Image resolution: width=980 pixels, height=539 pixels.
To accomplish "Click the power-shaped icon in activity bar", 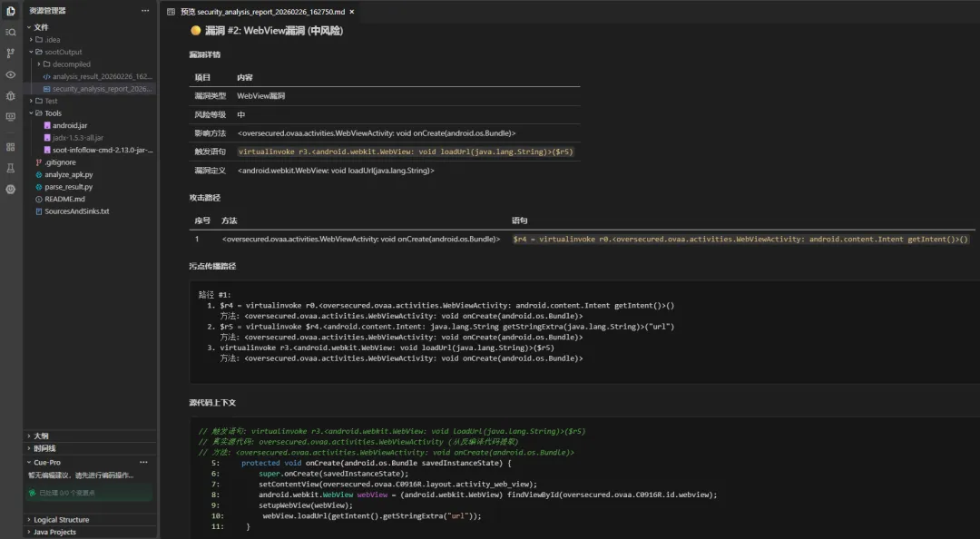I will [11, 189].
